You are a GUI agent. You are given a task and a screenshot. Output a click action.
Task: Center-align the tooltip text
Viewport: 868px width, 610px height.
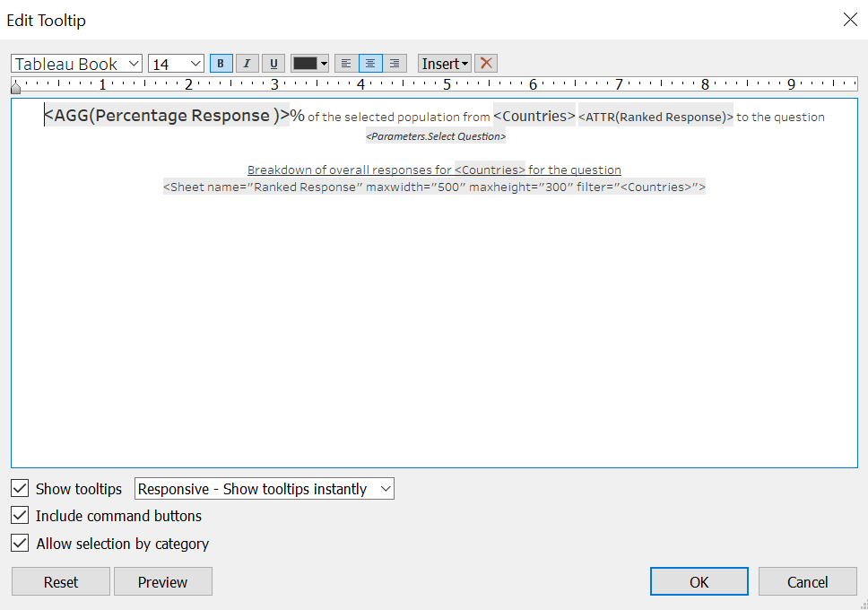pos(370,64)
